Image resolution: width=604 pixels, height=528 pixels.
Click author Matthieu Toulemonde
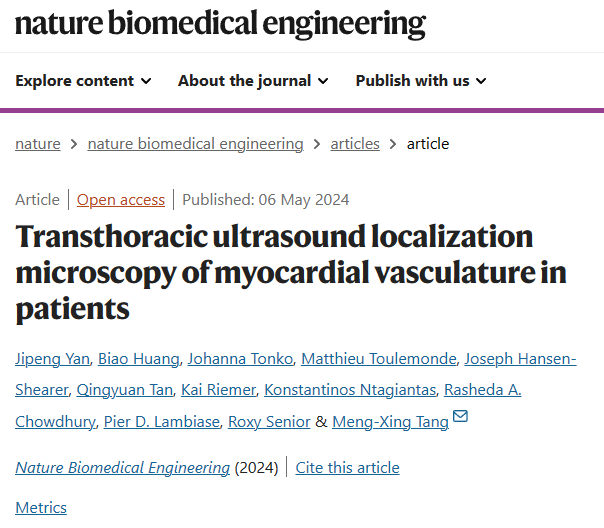[x=379, y=359]
